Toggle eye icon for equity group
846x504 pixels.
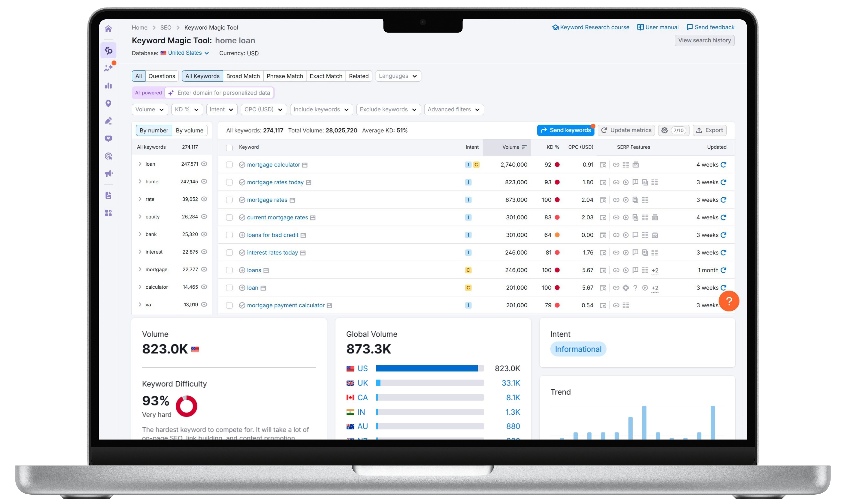click(204, 217)
